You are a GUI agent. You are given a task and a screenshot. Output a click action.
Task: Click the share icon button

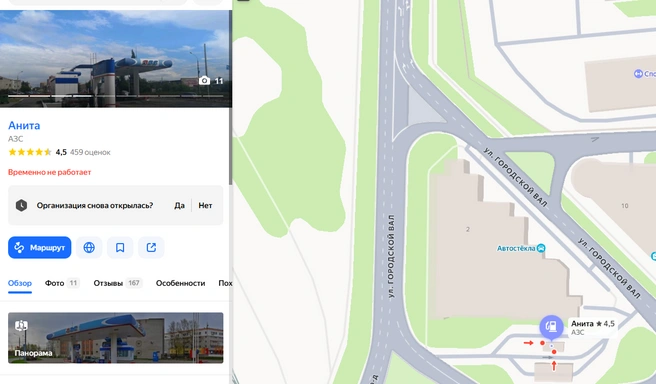pos(151,248)
